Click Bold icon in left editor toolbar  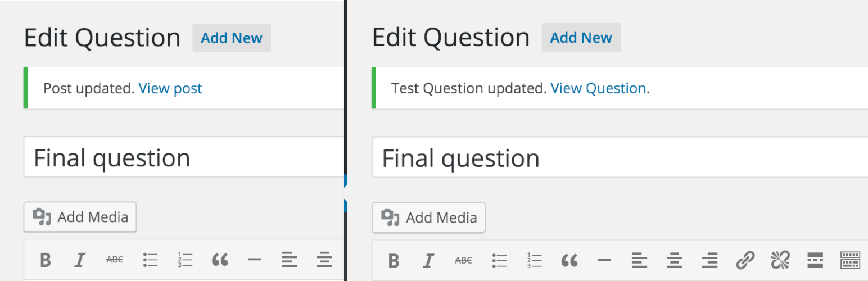pyautogui.click(x=46, y=260)
